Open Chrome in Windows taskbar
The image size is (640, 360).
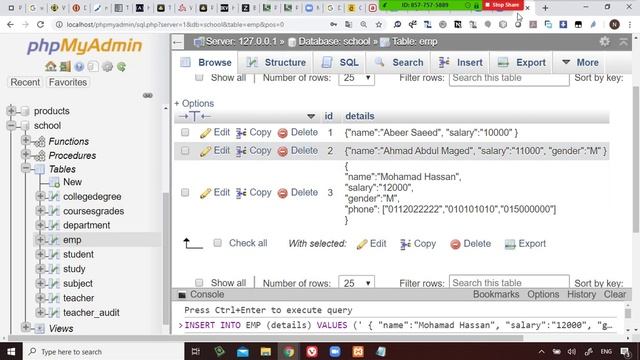[x=289, y=351]
